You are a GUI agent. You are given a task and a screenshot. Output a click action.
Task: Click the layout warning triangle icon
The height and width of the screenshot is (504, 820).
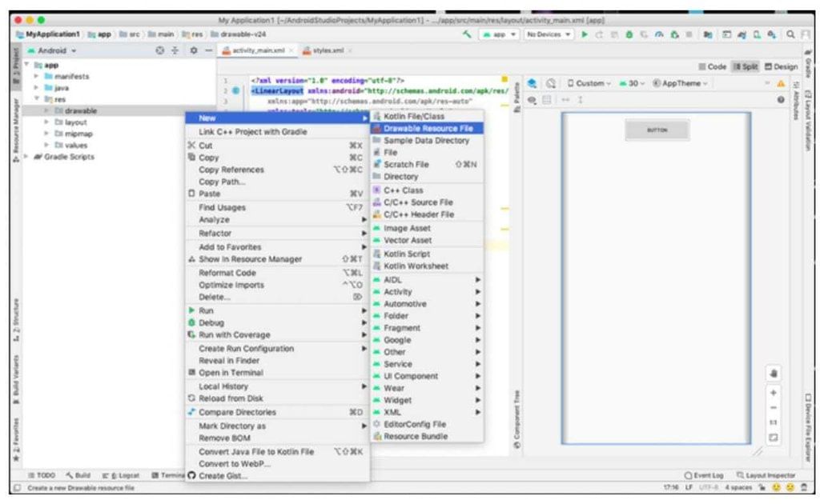click(x=780, y=83)
